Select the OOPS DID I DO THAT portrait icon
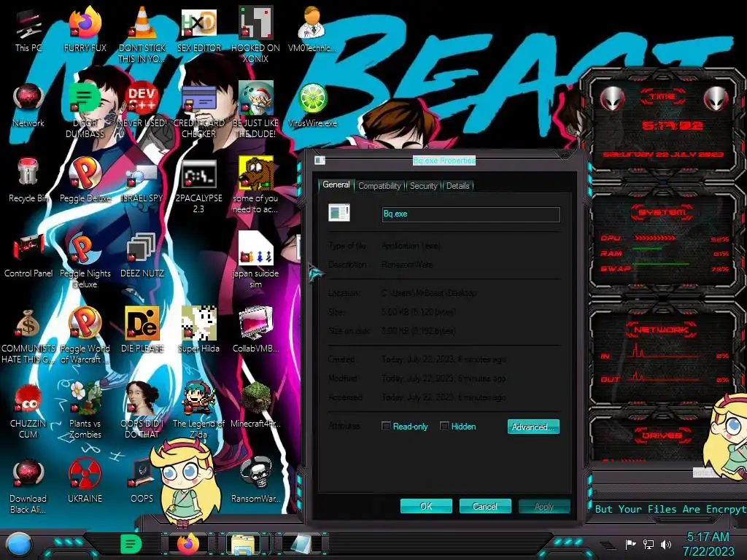Image resolution: width=747 pixels, height=560 pixels. tap(142, 411)
